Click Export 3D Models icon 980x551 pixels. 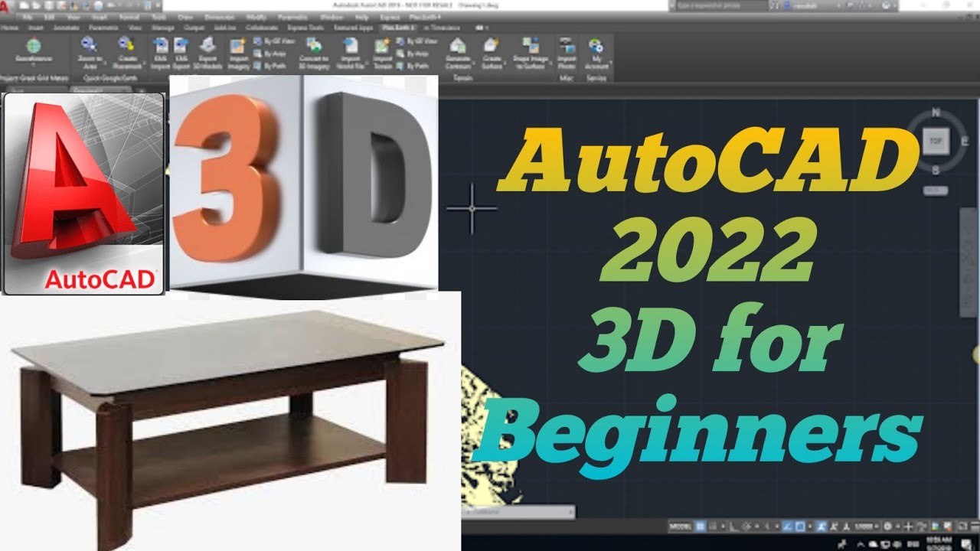click(207, 44)
